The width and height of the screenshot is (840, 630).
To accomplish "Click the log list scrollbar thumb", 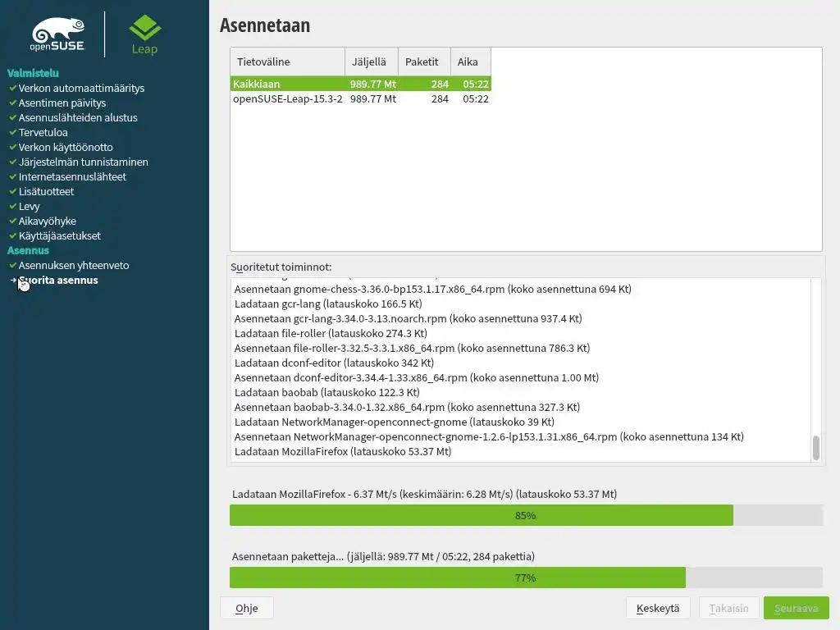I will pos(816,448).
